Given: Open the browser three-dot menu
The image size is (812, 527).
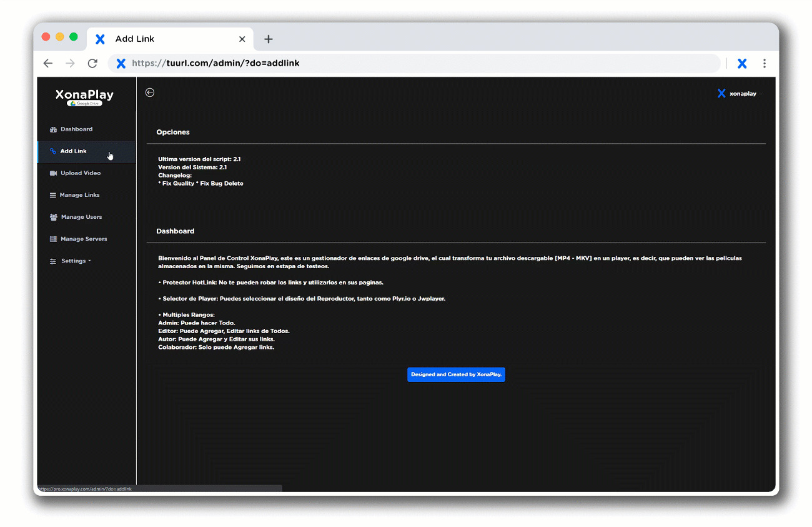Looking at the screenshot, I should click(764, 63).
